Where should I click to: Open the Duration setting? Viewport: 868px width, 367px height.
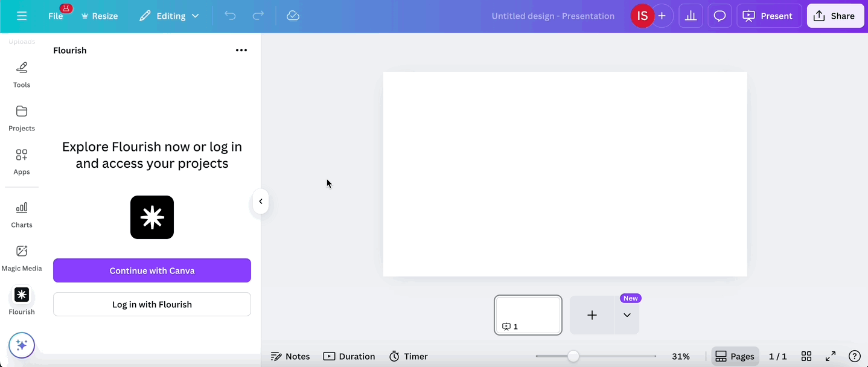349,356
